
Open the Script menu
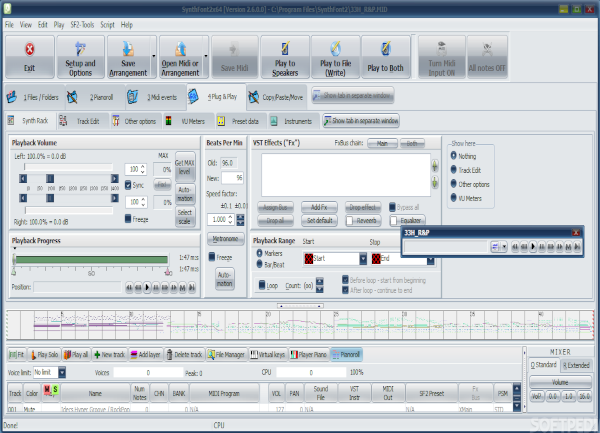[108, 25]
